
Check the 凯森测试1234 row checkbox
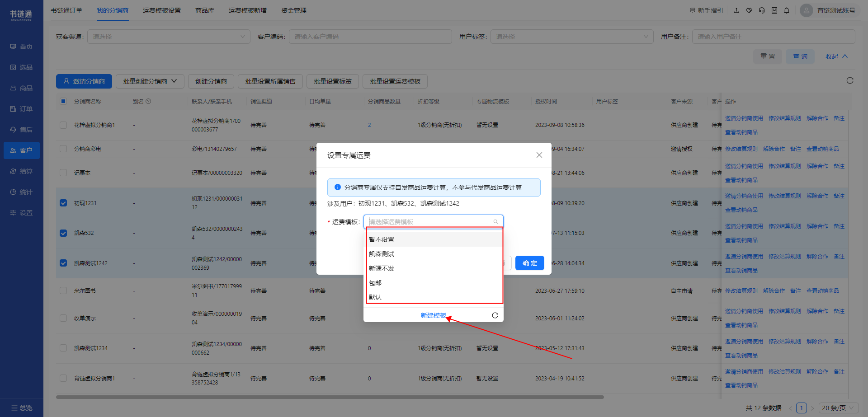63,348
